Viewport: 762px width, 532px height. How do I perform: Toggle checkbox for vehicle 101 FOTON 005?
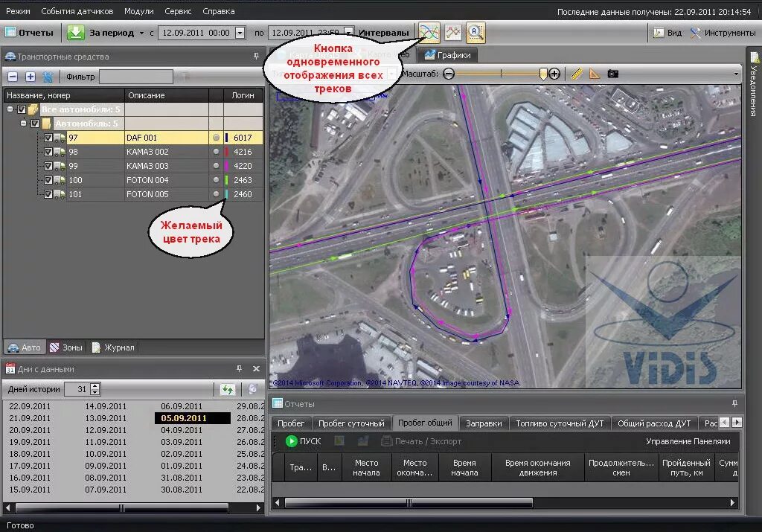(x=48, y=194)
